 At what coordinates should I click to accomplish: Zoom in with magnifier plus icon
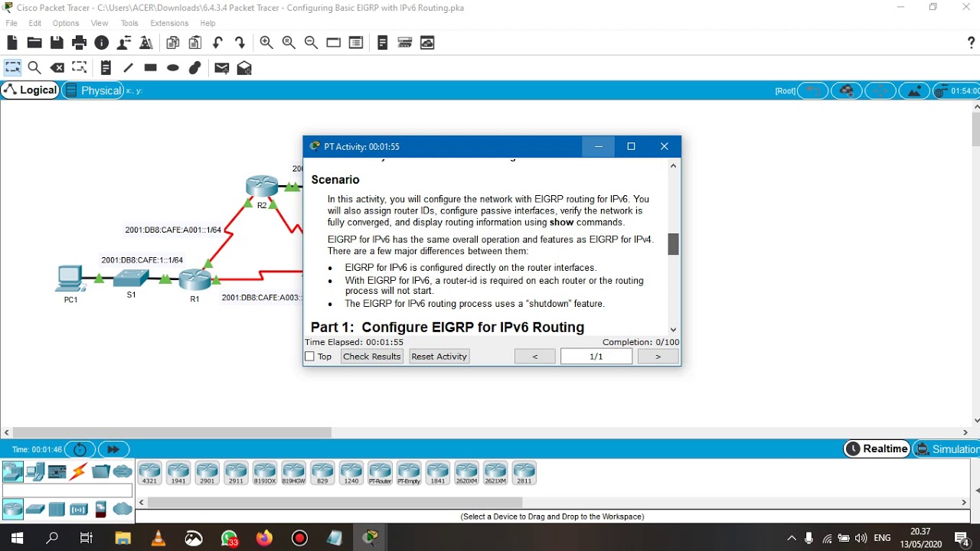(266, 43)
